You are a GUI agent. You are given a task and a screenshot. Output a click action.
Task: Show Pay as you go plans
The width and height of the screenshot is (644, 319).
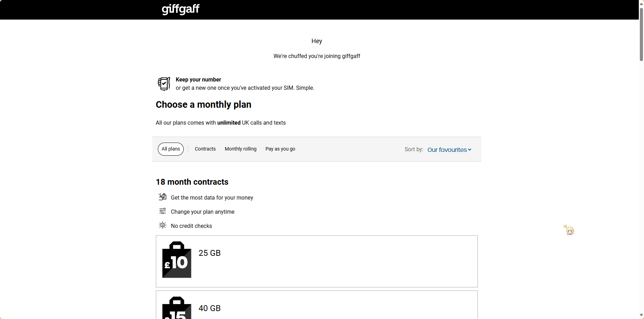coord(280,149)
